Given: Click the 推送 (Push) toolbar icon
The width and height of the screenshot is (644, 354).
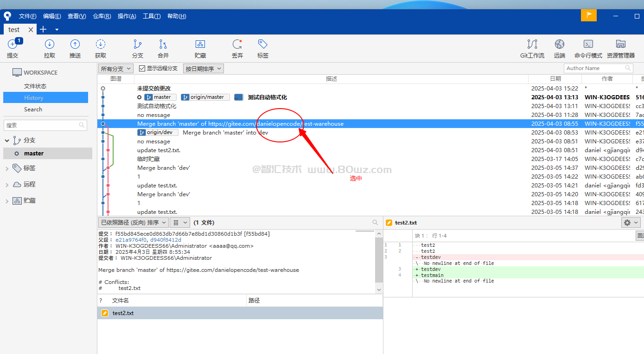Looking at the screenshot, I should (x=75, y=48).
